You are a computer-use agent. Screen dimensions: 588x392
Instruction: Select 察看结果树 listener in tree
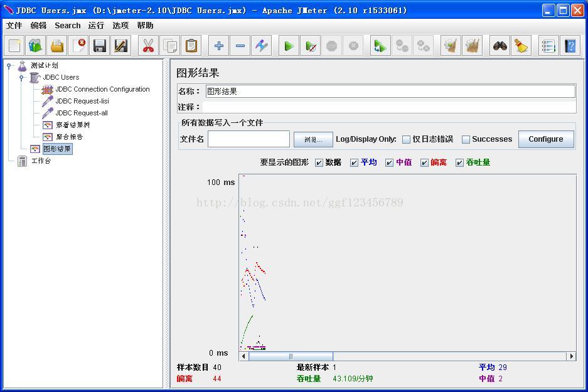tap(73, 125)
